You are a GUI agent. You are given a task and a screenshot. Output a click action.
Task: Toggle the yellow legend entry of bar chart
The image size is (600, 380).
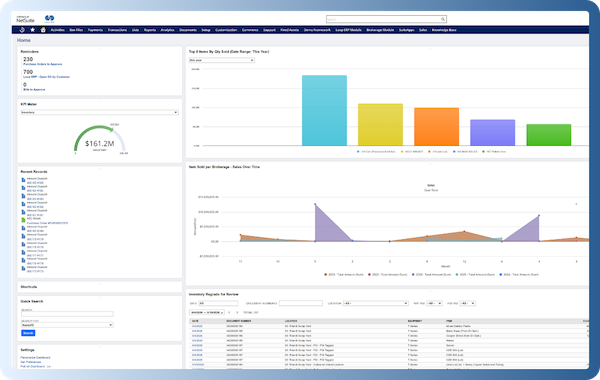pyautogui.click(x=412, y=152)
